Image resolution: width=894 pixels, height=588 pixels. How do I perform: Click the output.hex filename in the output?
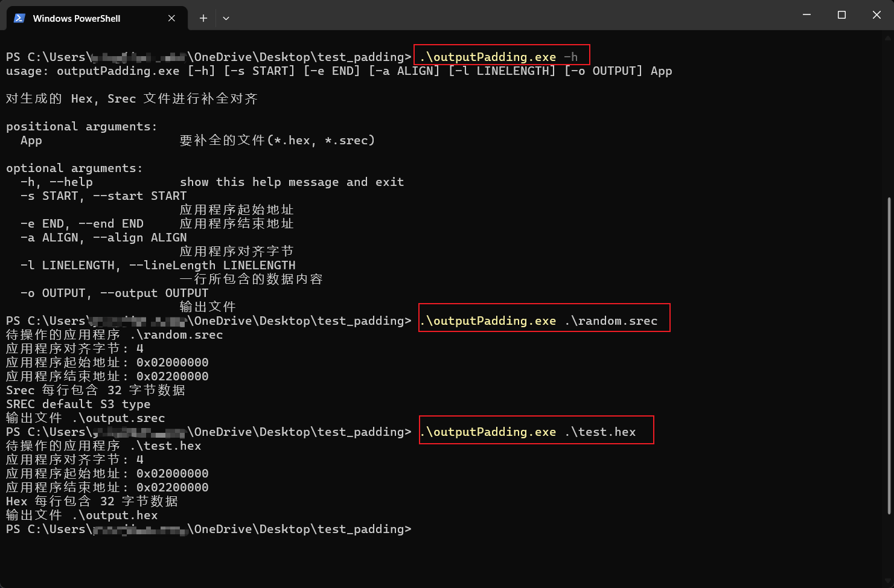(x=113, y=515)
